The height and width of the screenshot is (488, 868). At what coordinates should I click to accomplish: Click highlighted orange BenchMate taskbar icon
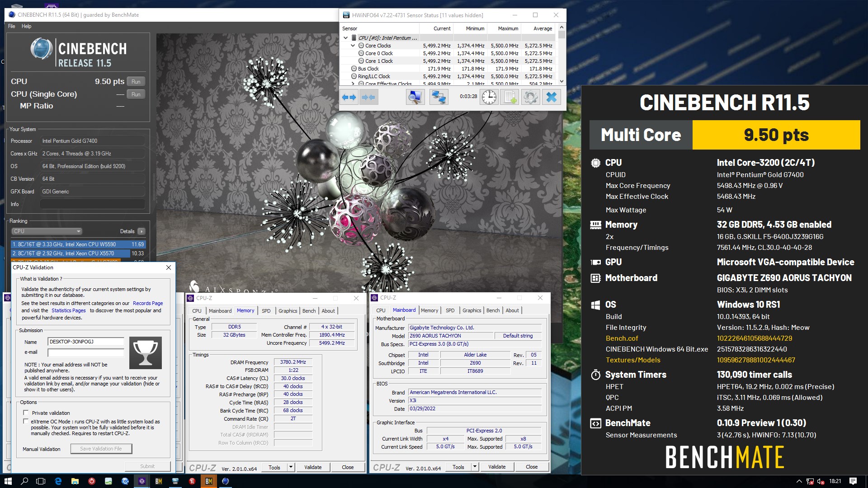coord(208,481)
